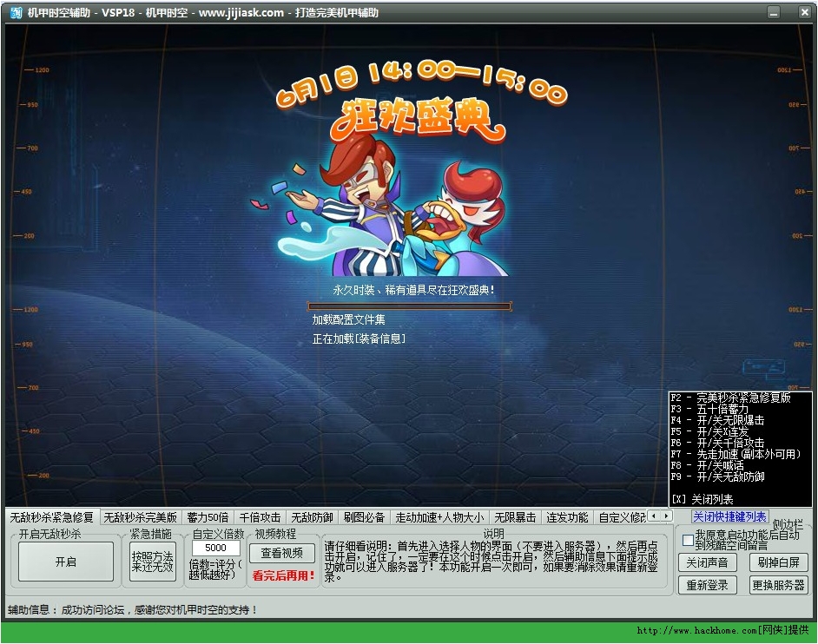Image resolution: width=818 pixels, height=644 pixels.
Task: Minimize the 机甲时空辅助 window
Action: click(x=774, y=12)
